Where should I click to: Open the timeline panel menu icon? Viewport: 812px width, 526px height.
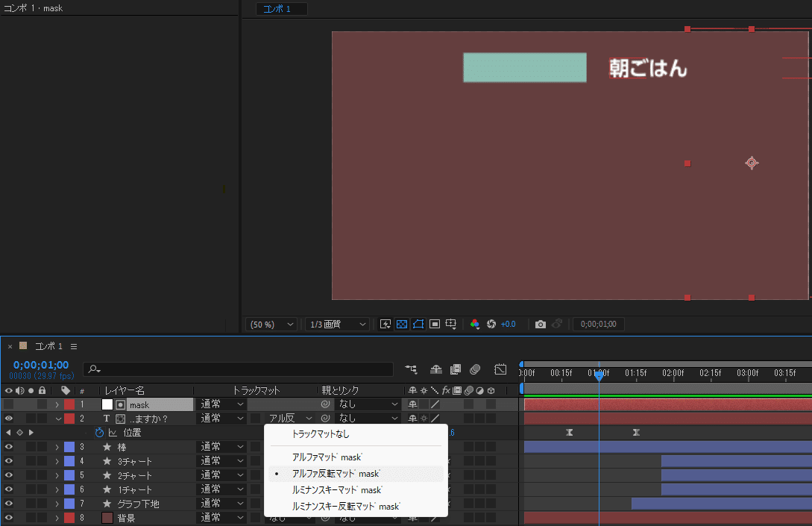coord(74,346)
